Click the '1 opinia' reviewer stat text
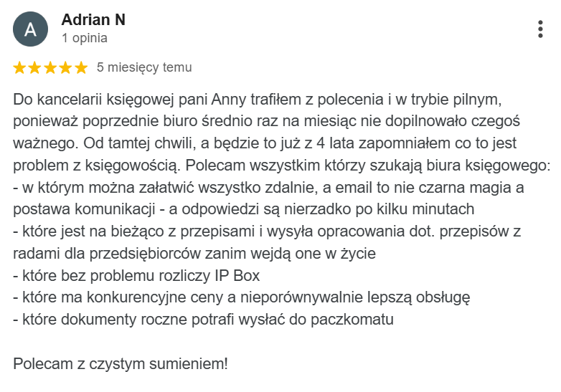This screenshot has width=561, height=392. pos(85,38)
